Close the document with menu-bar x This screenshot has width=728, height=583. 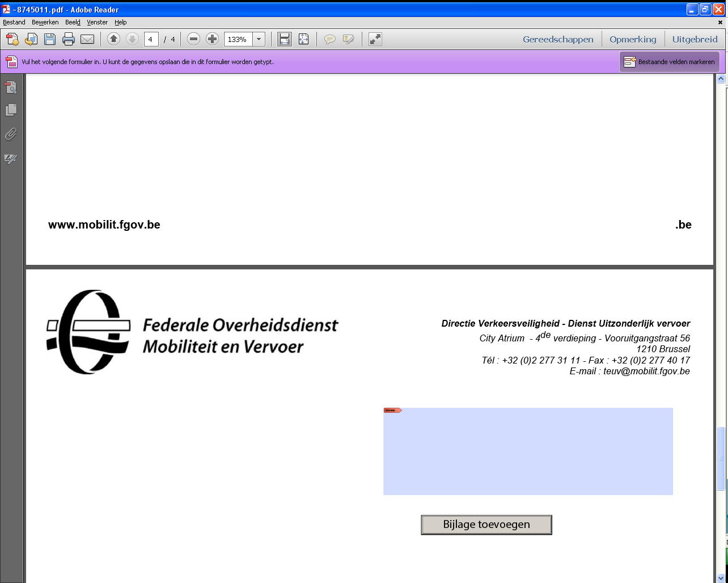point(721,23)
